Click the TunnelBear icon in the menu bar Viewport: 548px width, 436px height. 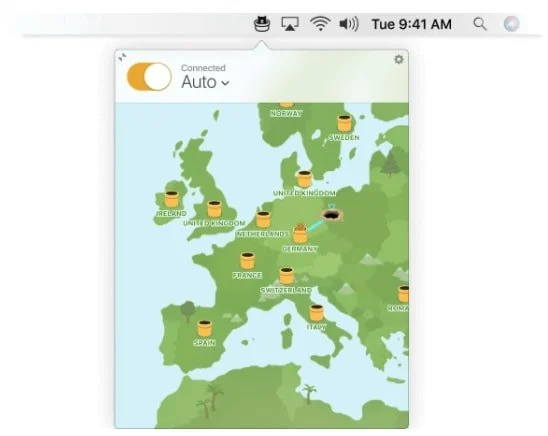click(262, 24)
